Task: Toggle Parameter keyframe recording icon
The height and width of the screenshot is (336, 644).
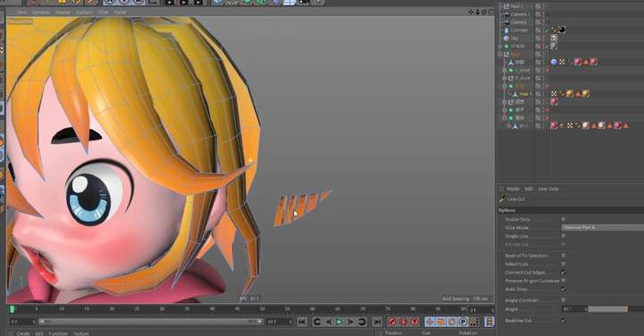Action: pyautogui.click(x=463, y=322)
